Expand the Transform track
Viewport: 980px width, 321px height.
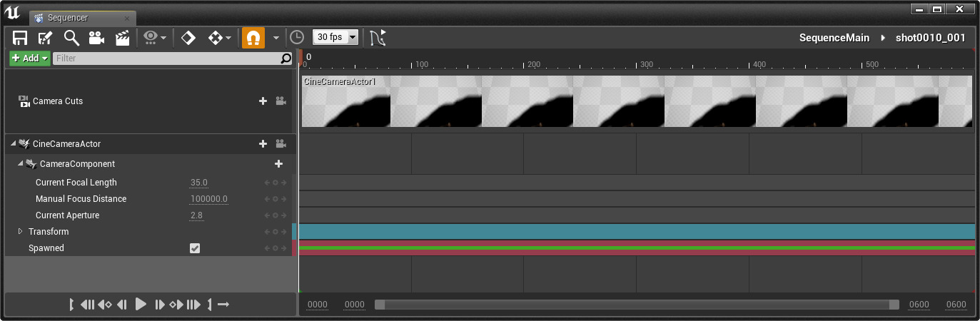(x=21, y=232)
